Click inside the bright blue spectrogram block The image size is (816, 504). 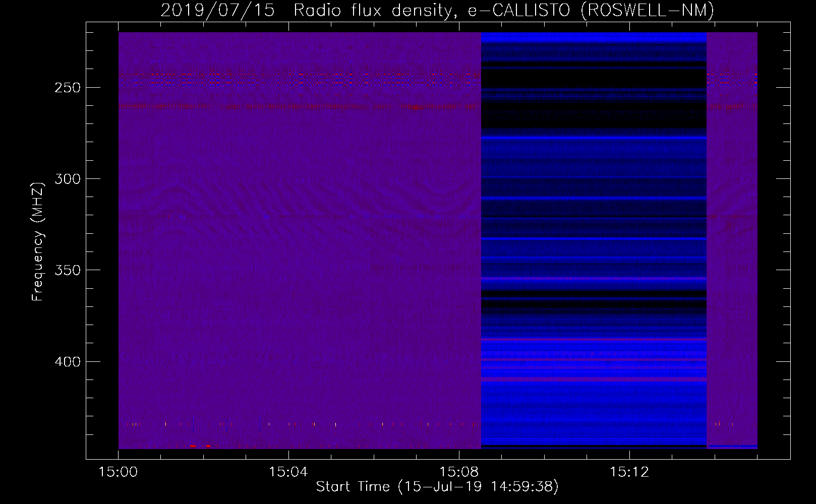(594, 240)
